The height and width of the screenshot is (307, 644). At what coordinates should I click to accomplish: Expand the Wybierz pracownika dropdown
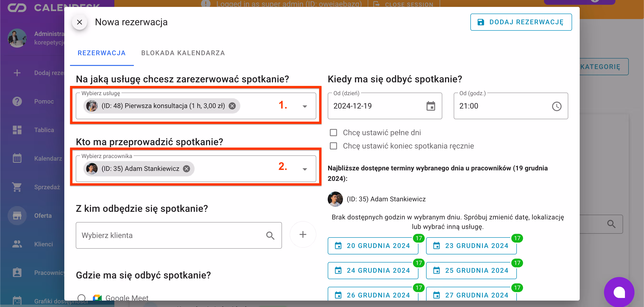pos(305,169)
